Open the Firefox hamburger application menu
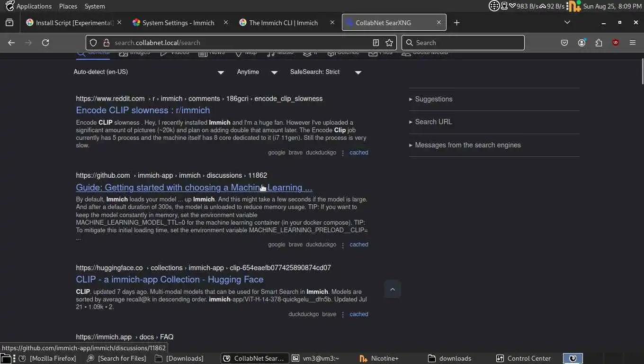The width and height of the screenshot is (644, 364). point(633,43)
